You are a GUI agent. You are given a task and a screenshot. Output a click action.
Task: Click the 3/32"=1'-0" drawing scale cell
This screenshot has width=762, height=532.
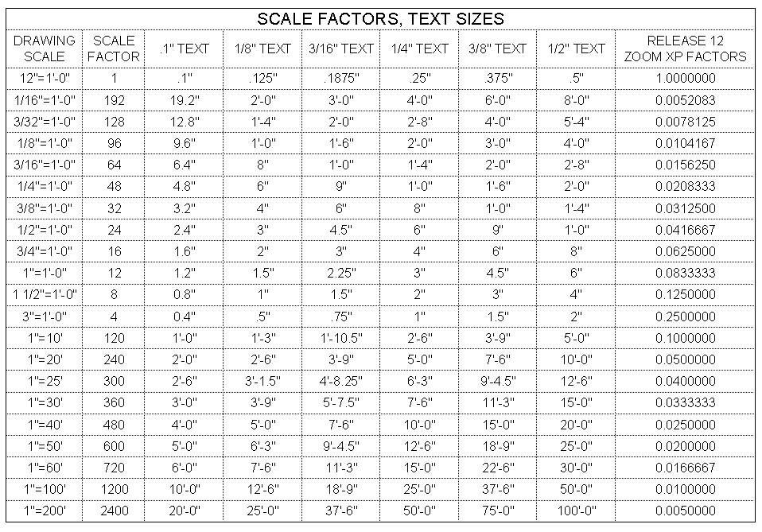(45, 122)
